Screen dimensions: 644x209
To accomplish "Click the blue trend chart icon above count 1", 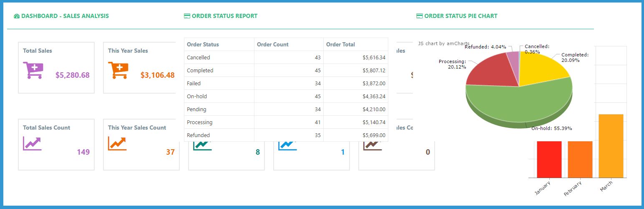I will [287, 145].
